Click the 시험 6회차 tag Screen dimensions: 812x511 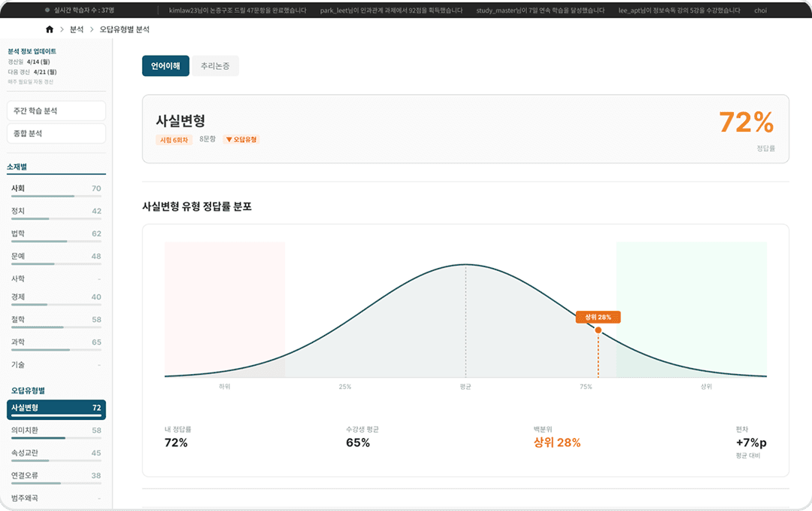pos(174,140)
